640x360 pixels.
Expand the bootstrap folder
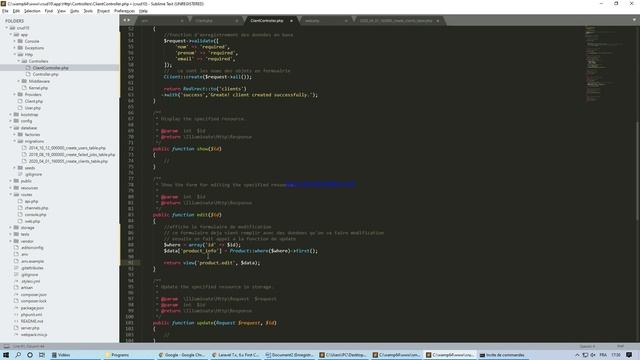point(11,115)
